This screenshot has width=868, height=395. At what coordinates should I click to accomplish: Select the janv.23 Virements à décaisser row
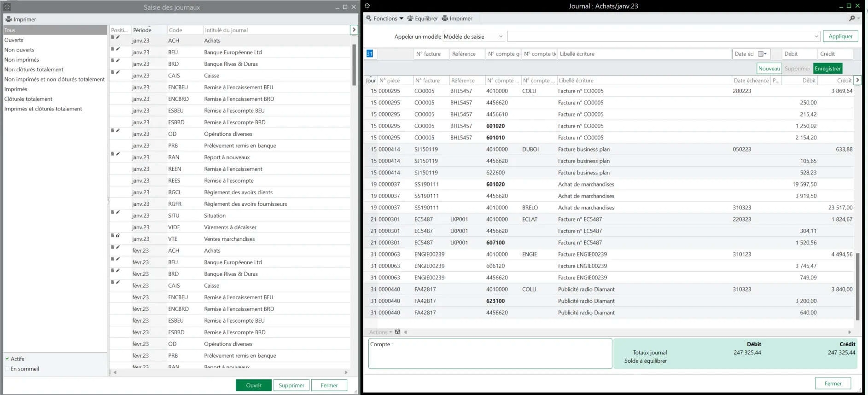(x=229, y=227)
